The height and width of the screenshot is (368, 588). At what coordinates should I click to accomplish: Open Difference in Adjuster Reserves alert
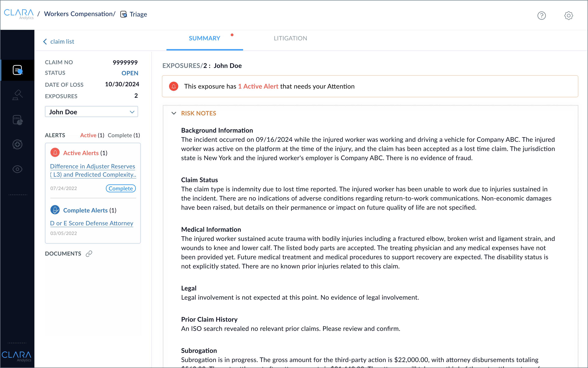pyautogui.click(x=93, y=170)
